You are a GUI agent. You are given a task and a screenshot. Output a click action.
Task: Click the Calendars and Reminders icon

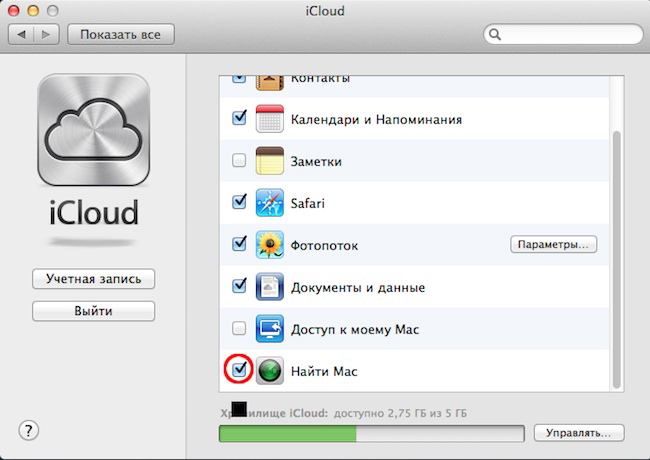tap(271, 119)
